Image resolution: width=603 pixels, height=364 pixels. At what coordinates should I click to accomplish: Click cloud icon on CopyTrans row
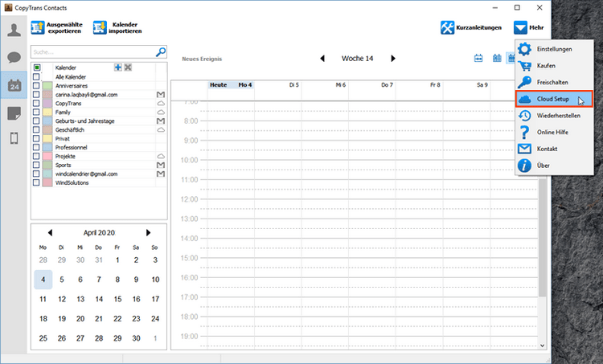click(x=161, y=104)
